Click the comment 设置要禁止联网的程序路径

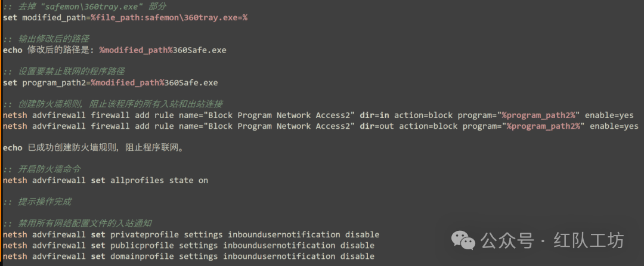click(64, 72)
